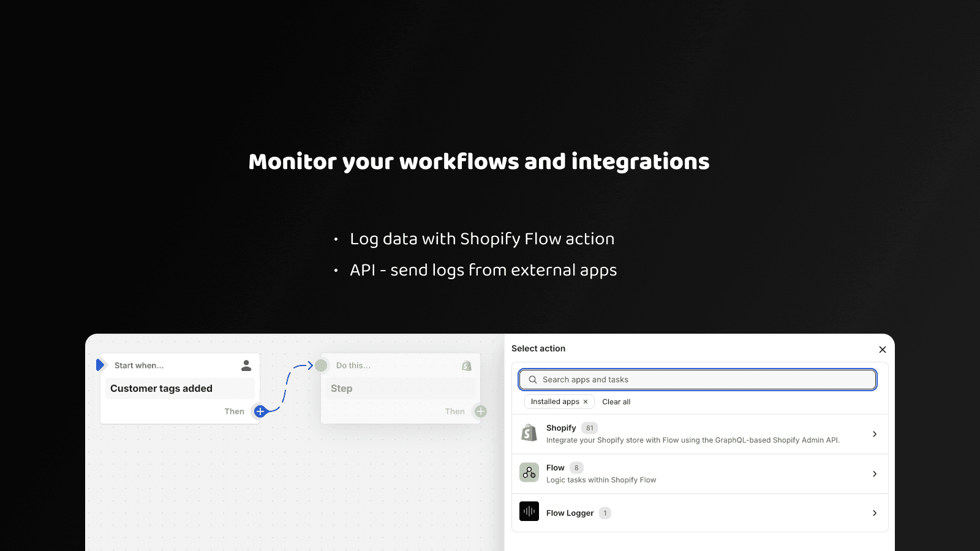
Task: Expand the Shopify actions chevron
Action: 874,434
